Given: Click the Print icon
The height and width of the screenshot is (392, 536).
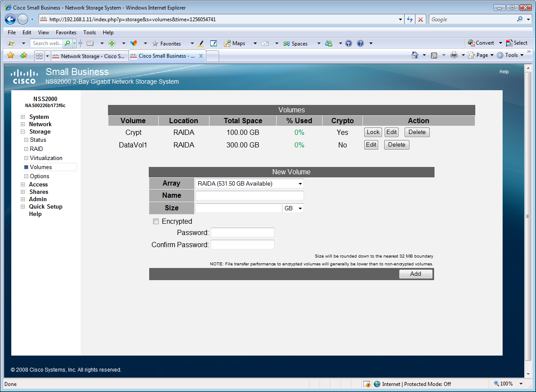Looking at the screenshot, I should 454,55.
